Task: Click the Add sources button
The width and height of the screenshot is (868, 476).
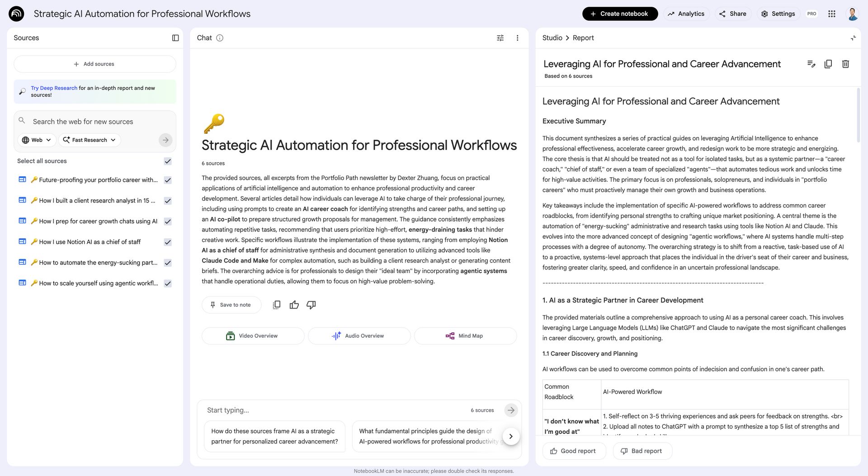Action: click(x=95, y=64)
